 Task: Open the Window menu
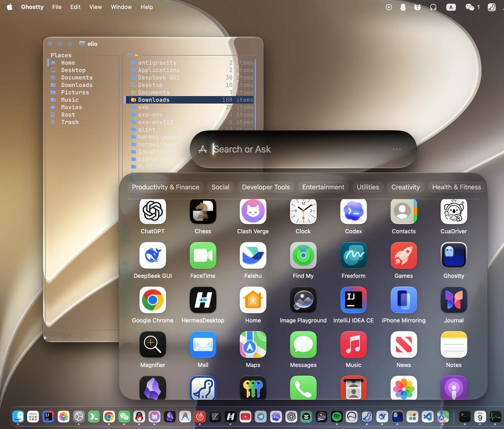(121, 7)
